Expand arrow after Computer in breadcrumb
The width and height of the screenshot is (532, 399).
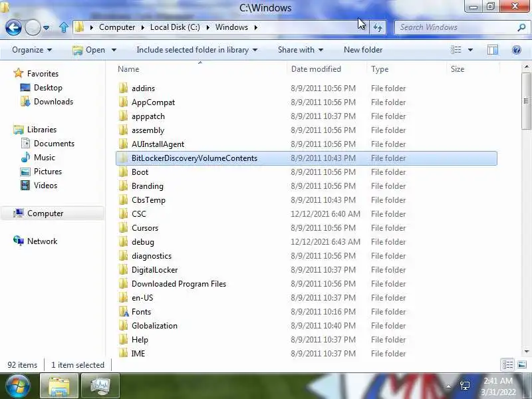(142, 27)
